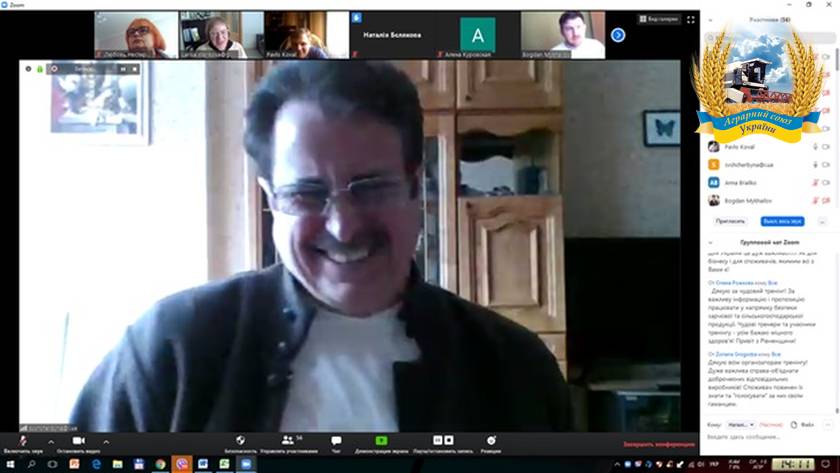Click the chat message input field
This screenshot has width=840, height=473.
coord(769,437)
